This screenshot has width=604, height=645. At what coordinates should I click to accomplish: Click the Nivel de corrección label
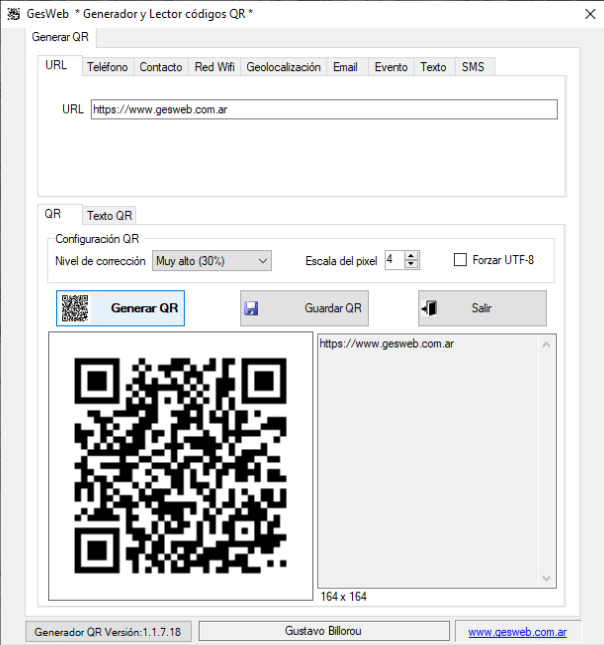pyautogui.click(x=100, y=261)
